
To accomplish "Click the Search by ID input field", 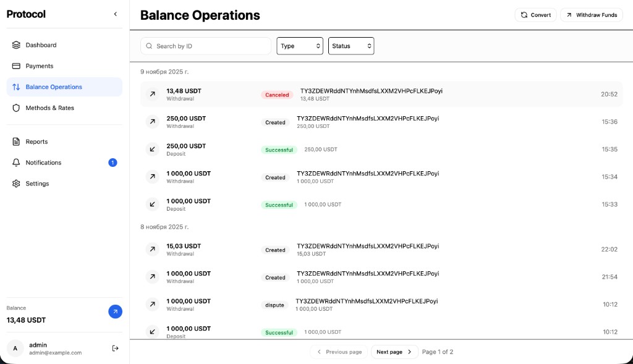I will (x=204, y=46).
